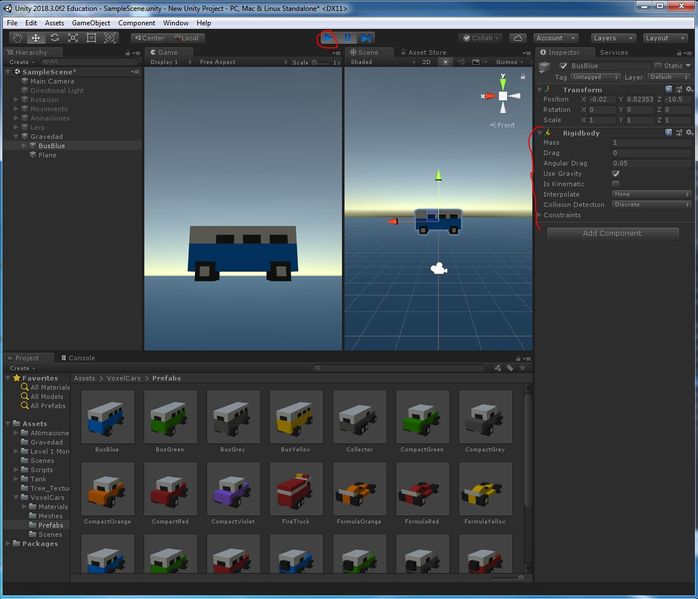Switch to the Services tab
698x599 pixels.
pyautogui.click(x=614, y=53)
